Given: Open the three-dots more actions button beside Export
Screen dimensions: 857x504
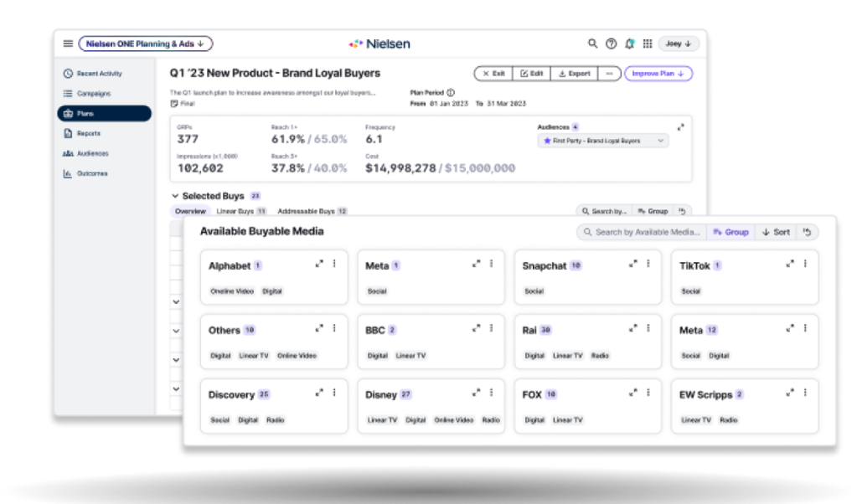Looking at the screenshot, I should (x=609, y=74).
